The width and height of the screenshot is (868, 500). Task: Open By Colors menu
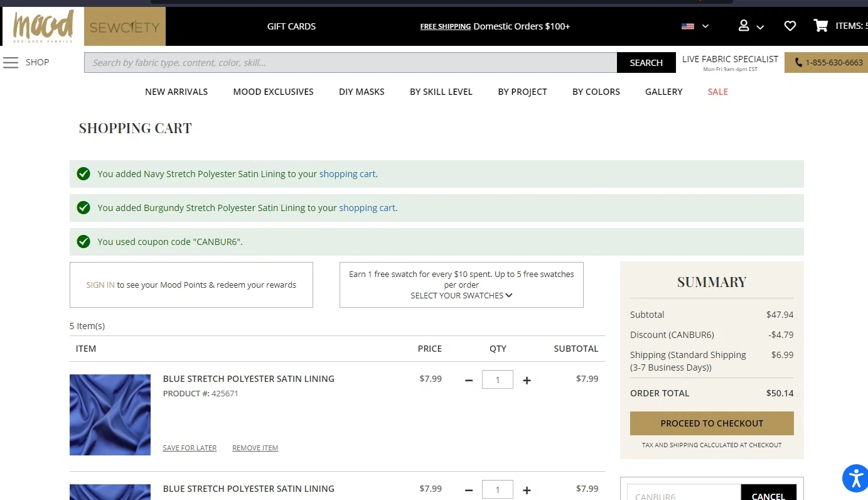596,92
